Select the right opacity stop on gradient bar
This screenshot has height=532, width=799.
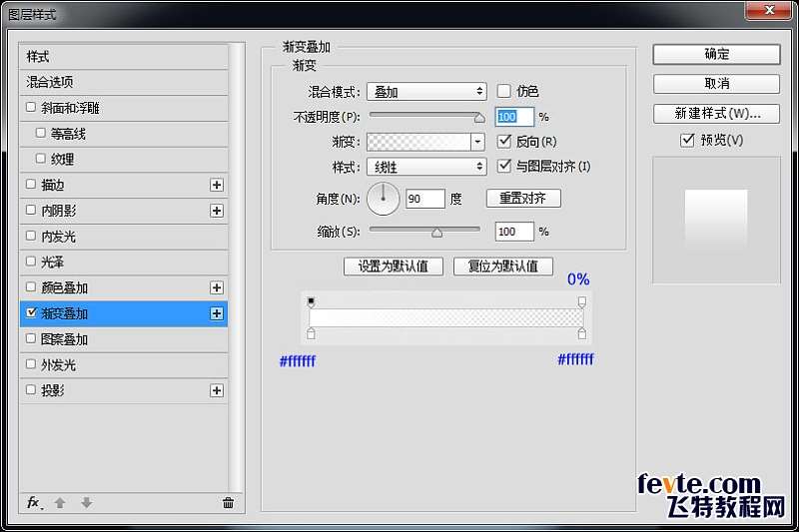tap(582, 302)
